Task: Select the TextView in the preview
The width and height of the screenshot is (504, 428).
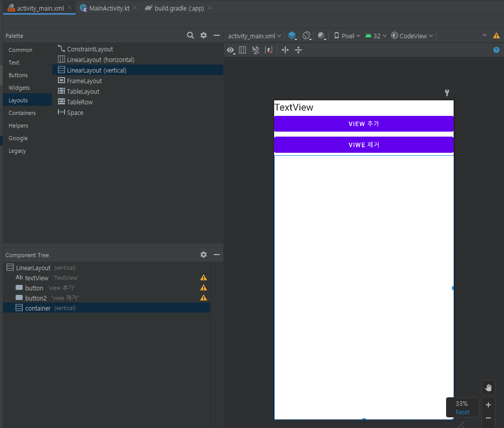Action: tap(364, 107)
